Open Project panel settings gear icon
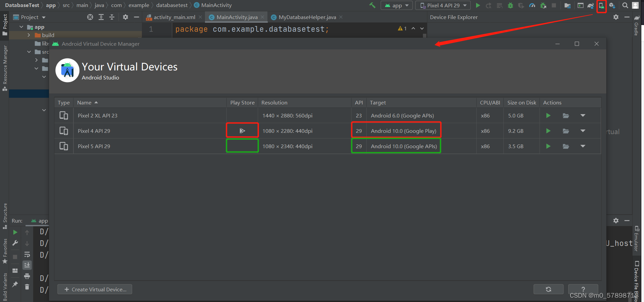The height and width of the screenshot is (302, 644). click(x=126, y=17)
